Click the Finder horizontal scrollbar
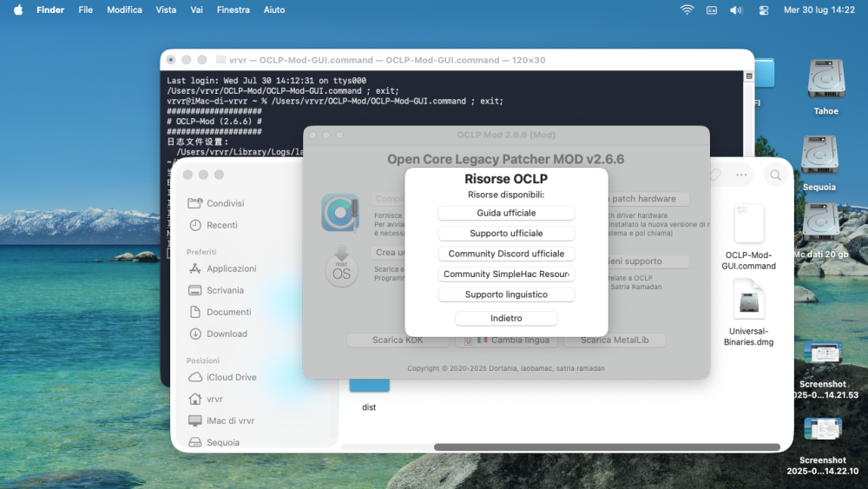 pyautogui.click(x=607, y=447)
